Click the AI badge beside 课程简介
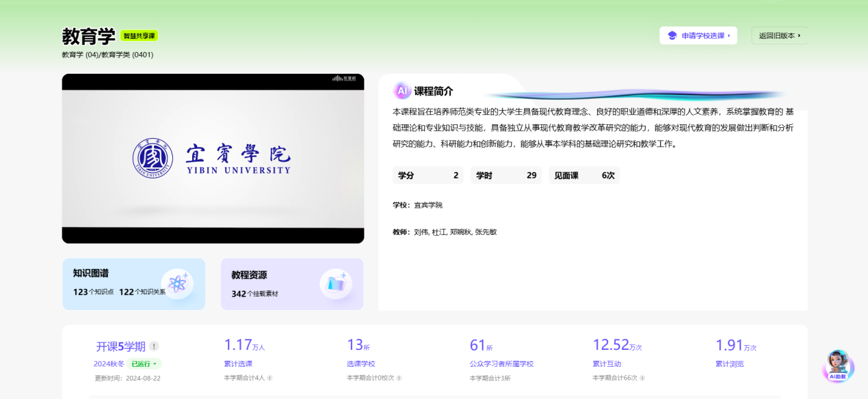This screenshot has height=399, width=868. (x=402, y=91)
